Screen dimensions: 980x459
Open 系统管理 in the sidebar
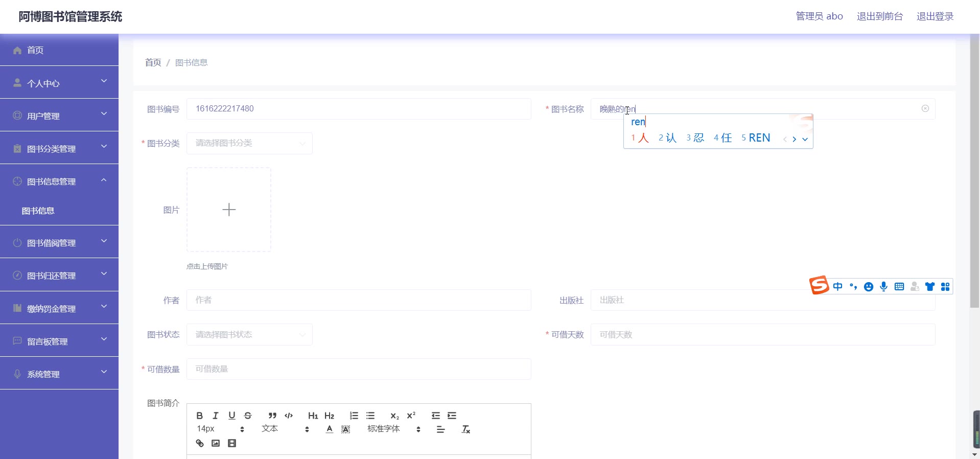[x=59, y=373]
